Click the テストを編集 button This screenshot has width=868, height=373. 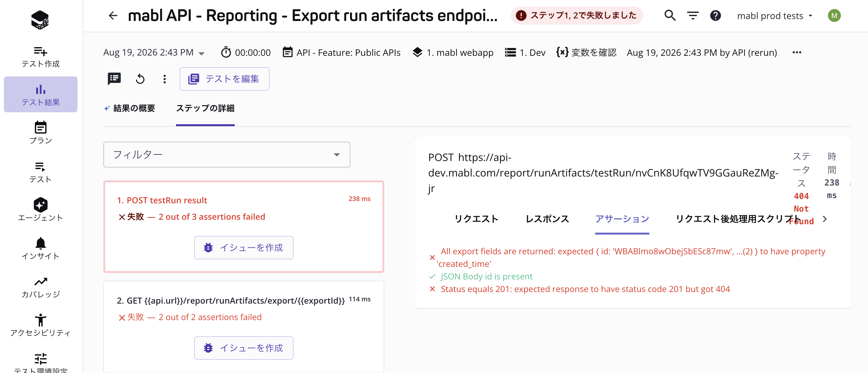coord(224,79)
